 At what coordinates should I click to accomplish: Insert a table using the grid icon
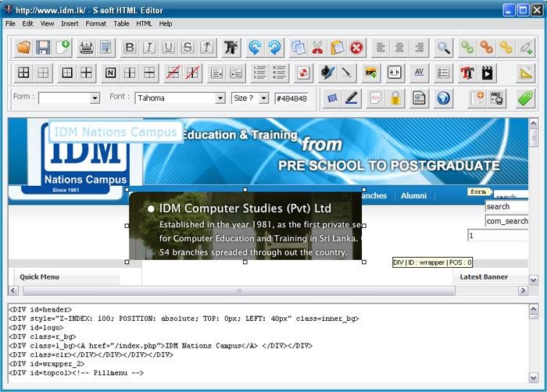tap(23, 73)
